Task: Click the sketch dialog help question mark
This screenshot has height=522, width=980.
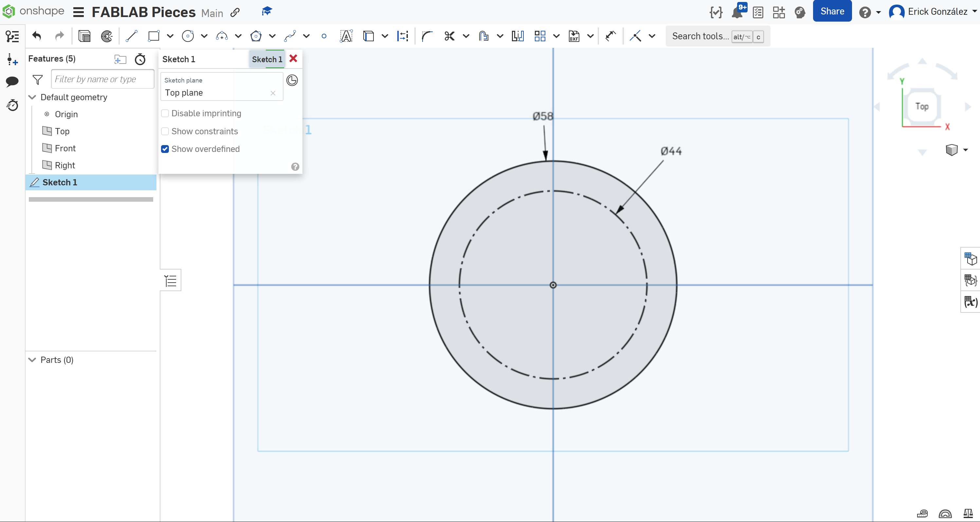Action: [295, 167]
